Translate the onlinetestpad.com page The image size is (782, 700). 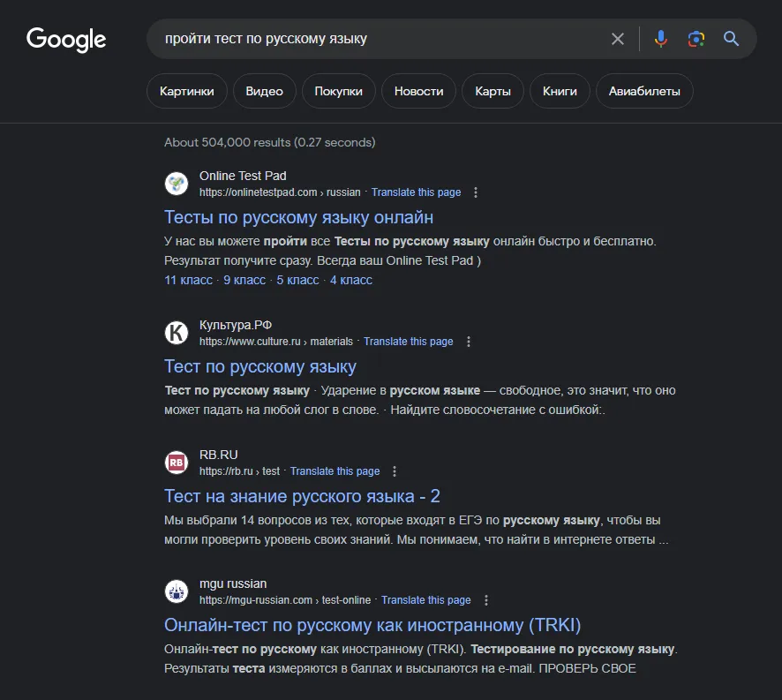416,192
